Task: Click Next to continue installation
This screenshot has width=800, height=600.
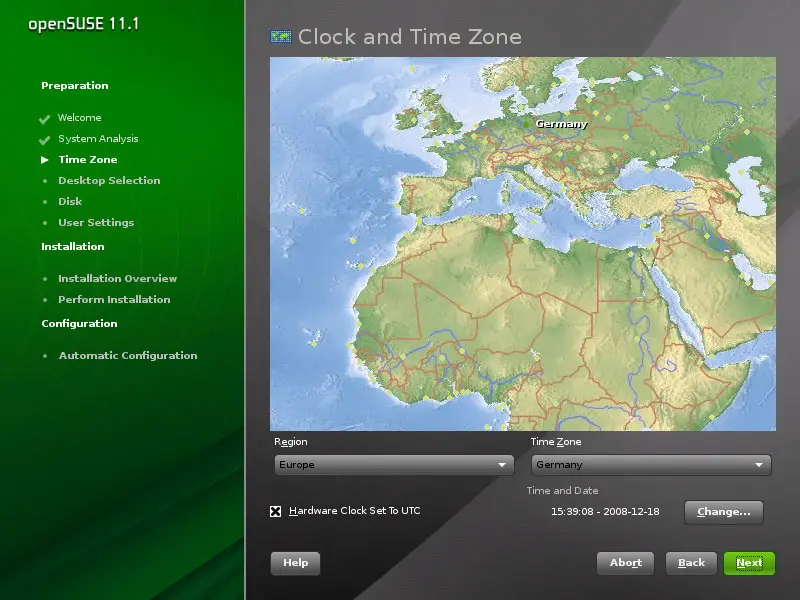Action: [x=749, y=563]
